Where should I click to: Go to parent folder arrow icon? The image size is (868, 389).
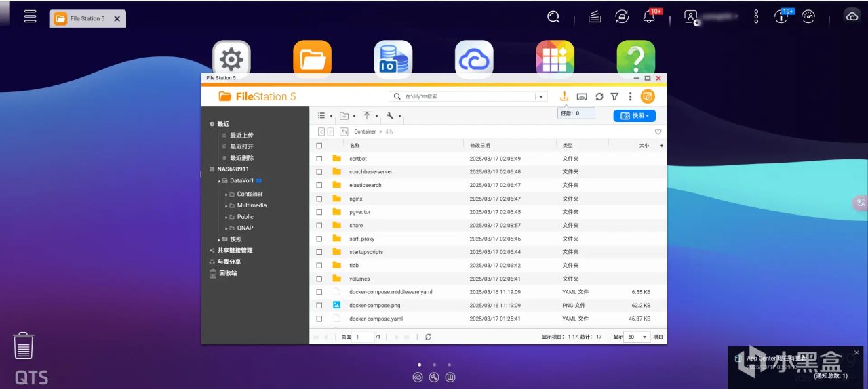point(344,131)
